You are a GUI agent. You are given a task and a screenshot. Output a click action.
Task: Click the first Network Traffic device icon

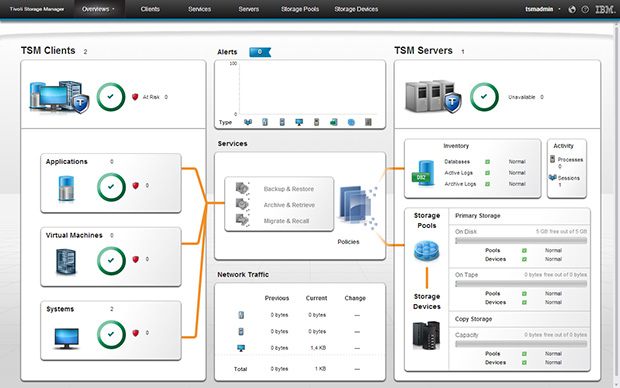pos(241,315)
